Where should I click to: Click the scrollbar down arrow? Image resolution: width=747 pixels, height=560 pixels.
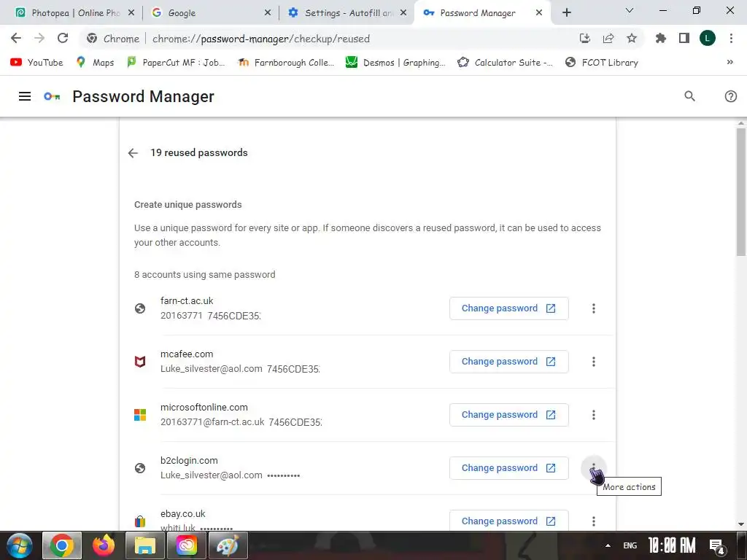coord(741,524)
